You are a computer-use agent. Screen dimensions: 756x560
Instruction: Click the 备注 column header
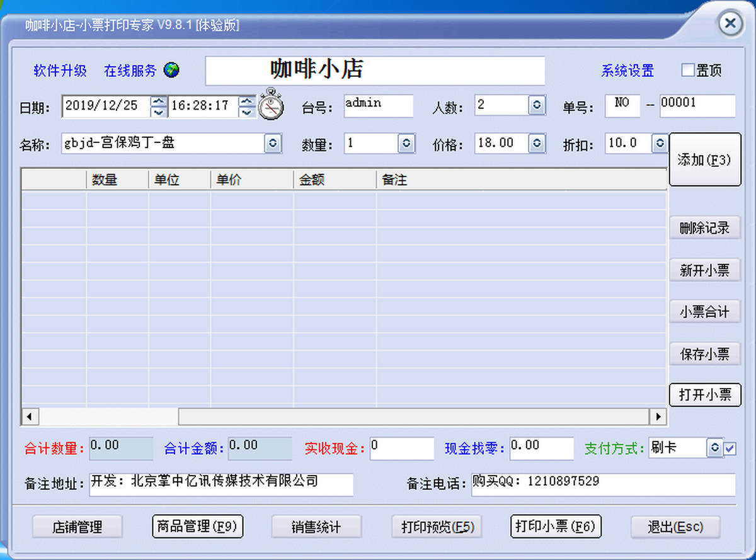point(522,180)
